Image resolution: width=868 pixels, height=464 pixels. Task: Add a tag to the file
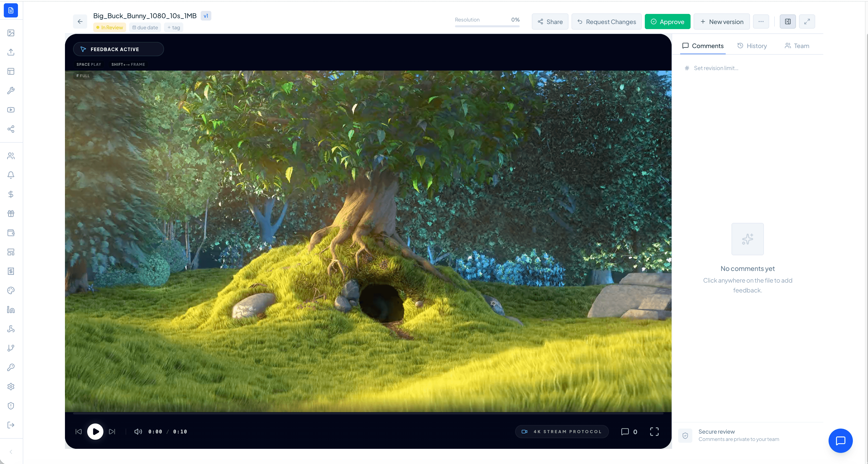click(174, 28)
